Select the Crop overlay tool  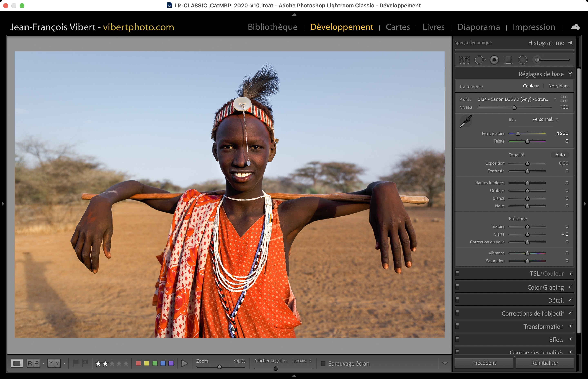(464, 60)
